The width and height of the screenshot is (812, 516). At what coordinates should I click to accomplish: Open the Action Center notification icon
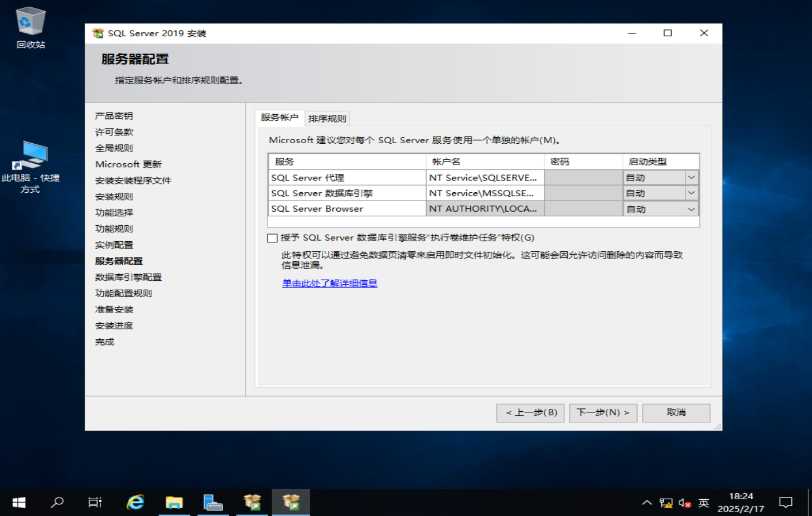pos(786,503)
